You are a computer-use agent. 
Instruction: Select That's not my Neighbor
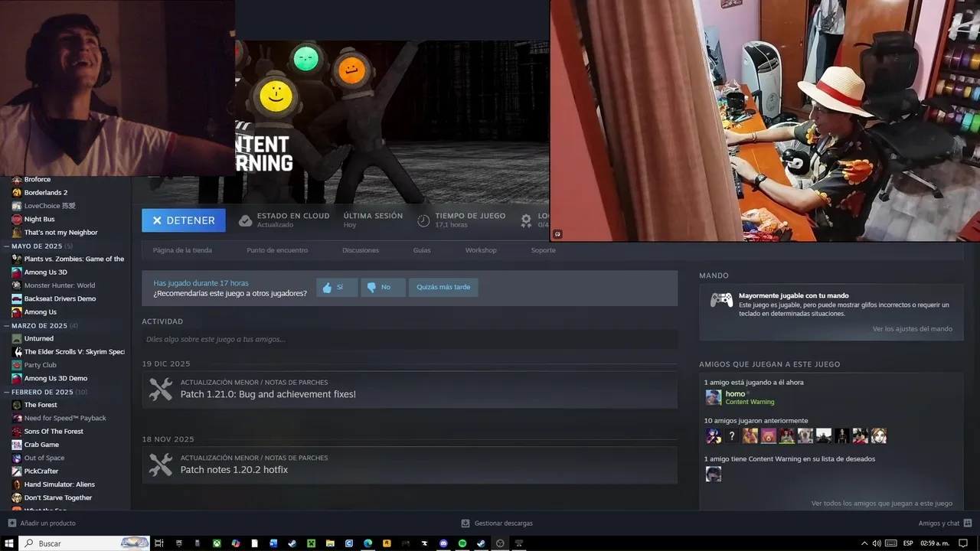(x=61, y=233)
